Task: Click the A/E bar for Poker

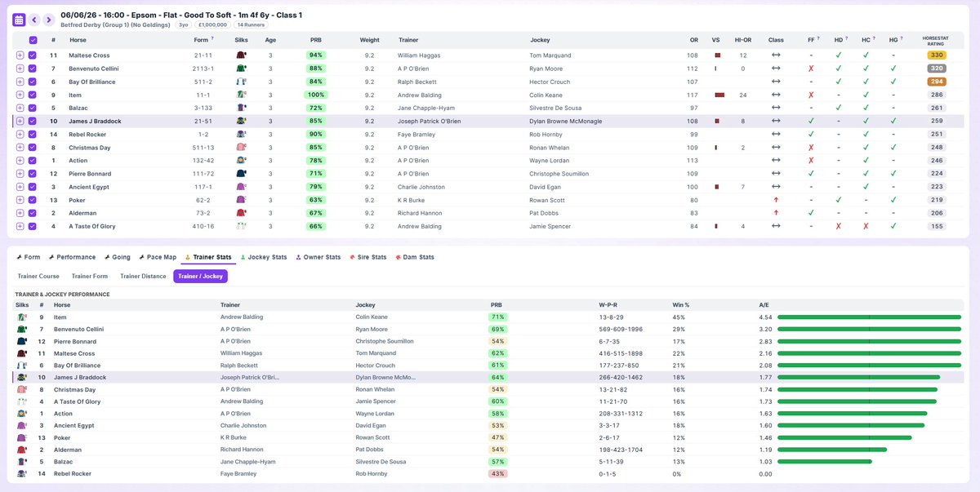Action: (844, 437)
